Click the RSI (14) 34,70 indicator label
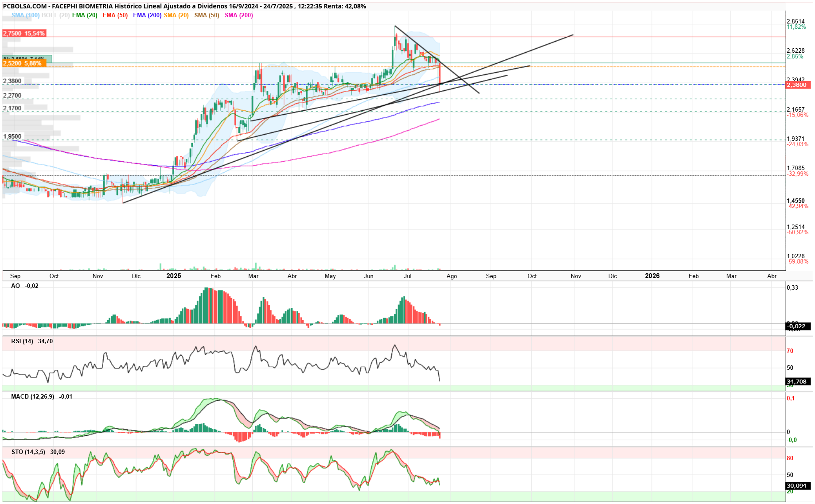This screenshot has width=815, height=504. tap(32, 341)
